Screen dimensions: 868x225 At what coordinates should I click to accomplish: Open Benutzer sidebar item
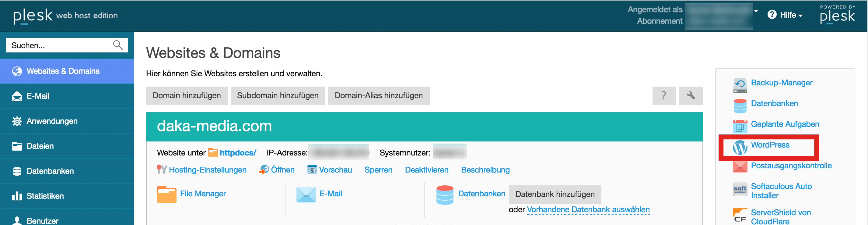pyautogui.click(x=67, y=217)
